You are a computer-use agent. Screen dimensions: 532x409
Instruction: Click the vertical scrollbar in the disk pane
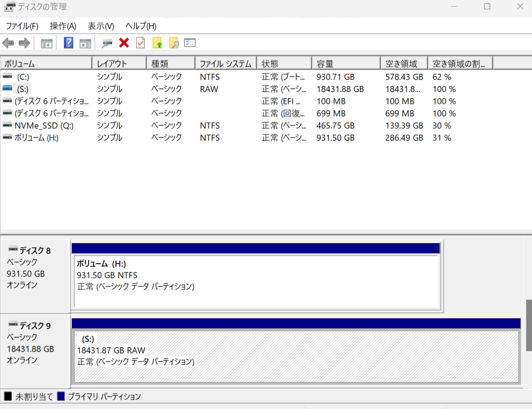[529, 325]
